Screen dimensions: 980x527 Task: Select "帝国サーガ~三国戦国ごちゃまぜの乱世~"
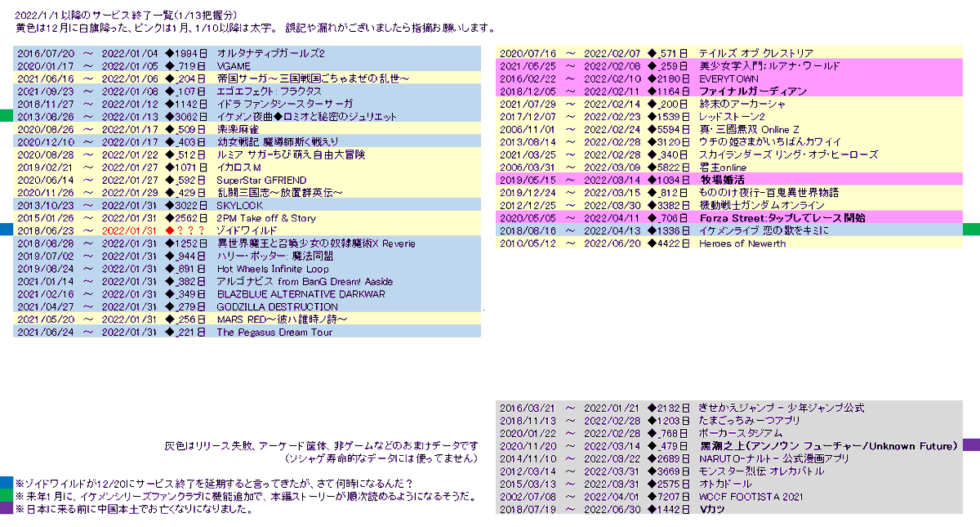coord(312,78)
